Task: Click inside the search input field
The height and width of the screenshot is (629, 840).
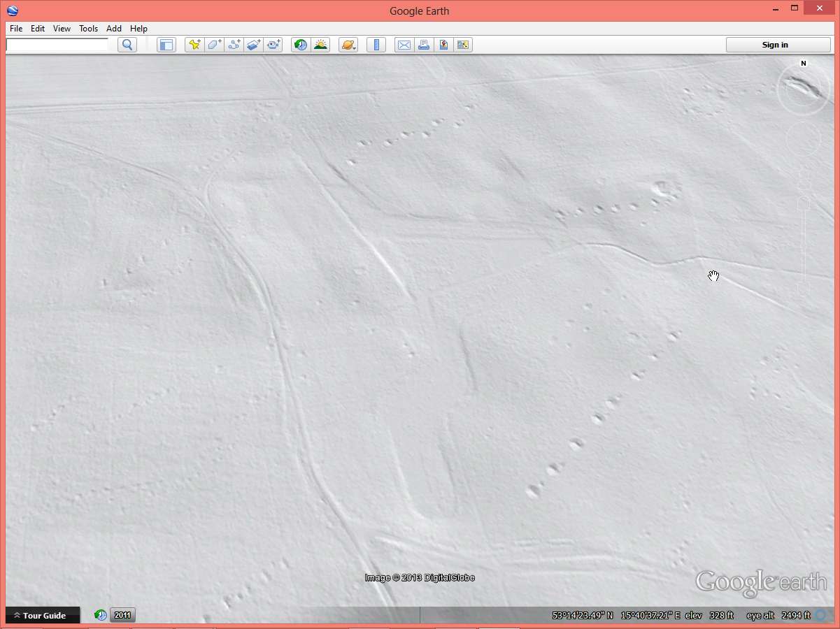Action: (57, 45)
